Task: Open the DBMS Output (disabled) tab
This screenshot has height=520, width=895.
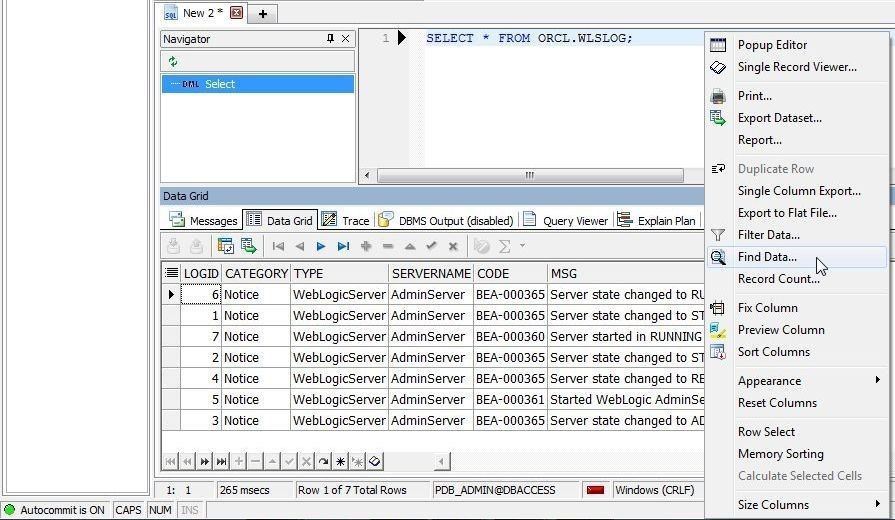Action: pos(446,220)
